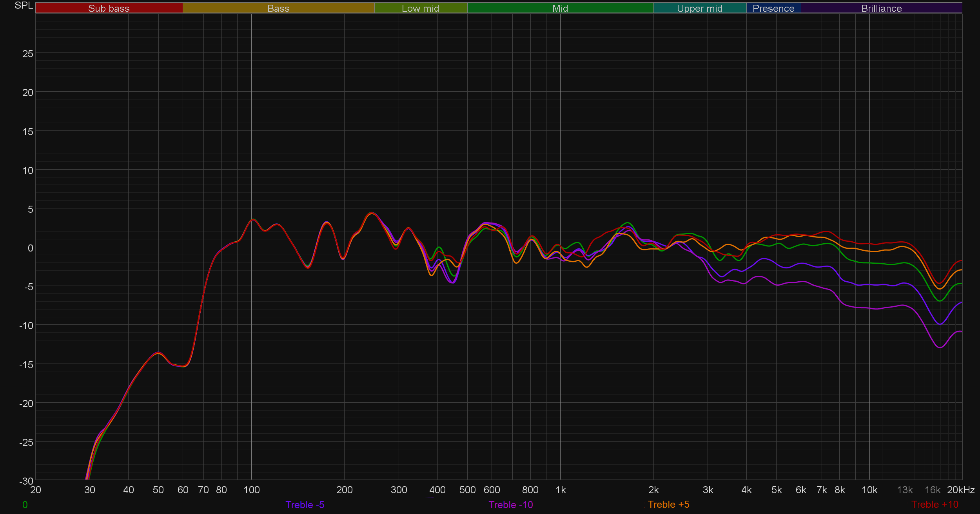Image resolution: width=980 pixels, height=514 pixels.
Task: Toggle the Treble -10 legend entry
Action: coord(510,505)
